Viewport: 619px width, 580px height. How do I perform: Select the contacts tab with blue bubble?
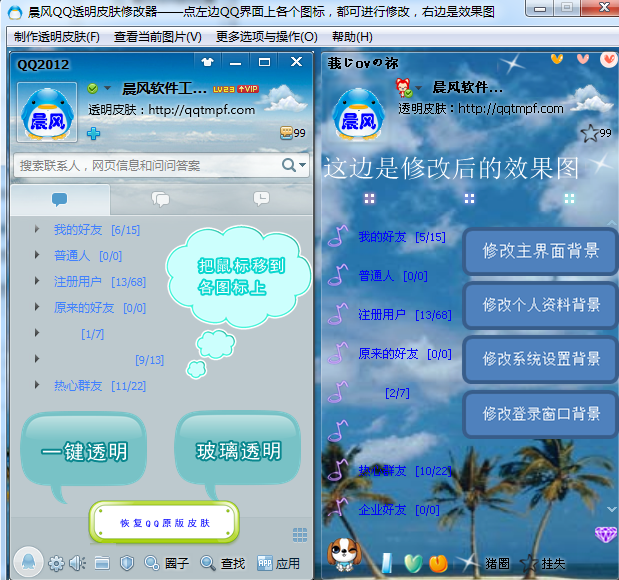click(60, 199)
